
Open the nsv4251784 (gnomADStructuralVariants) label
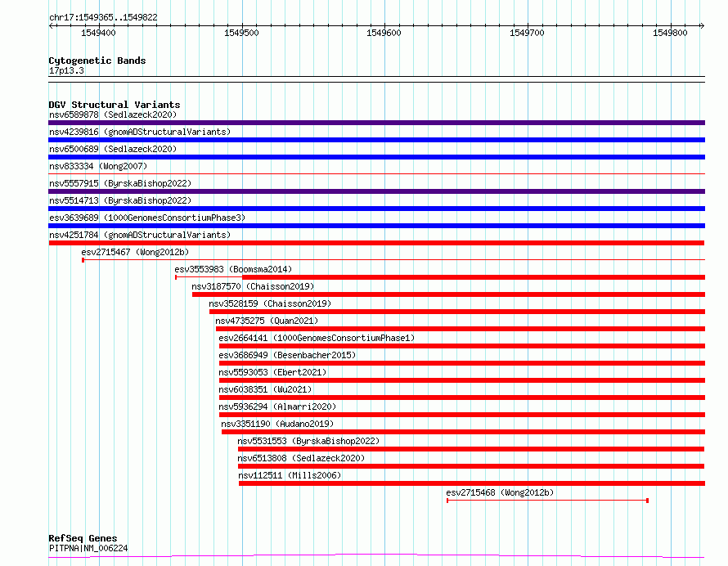point(140,235)
